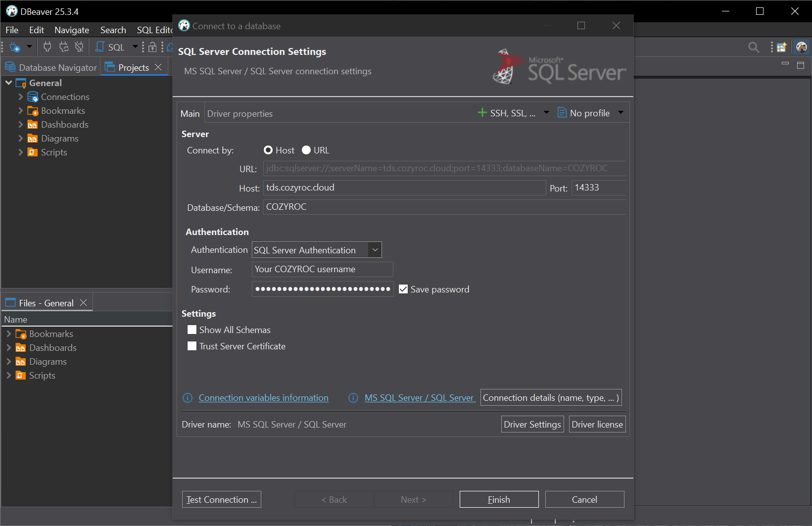Viewport: 812px width, 526px height.
Task: Click the Disconnect crossed-plug icon
Action: coord(79,47)
